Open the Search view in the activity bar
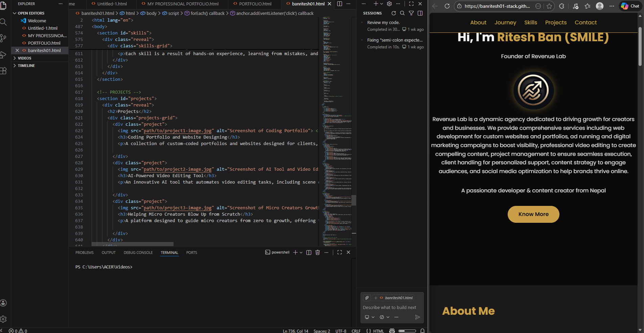The width and height of the screenshot is (644, 333). tap(4, 22)
